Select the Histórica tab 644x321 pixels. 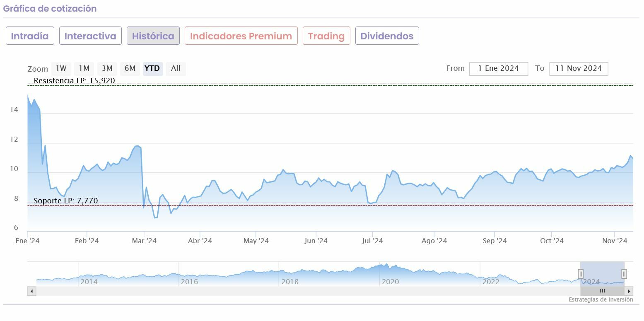click(x=153, y=36)
